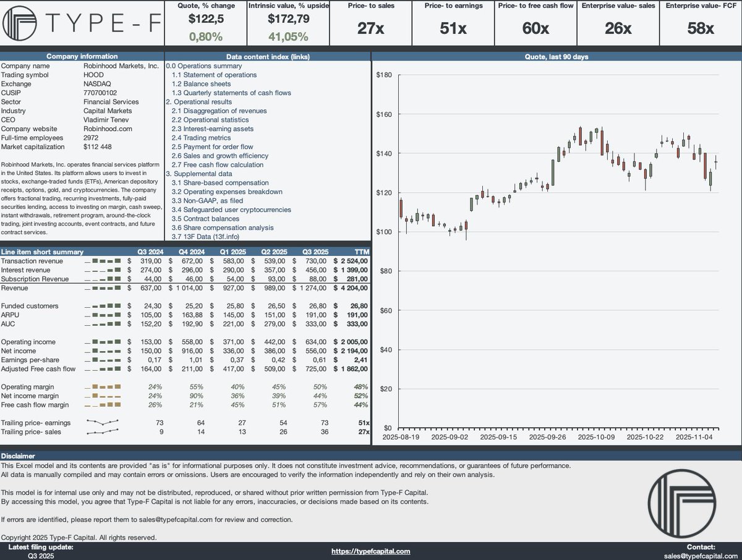Viewport: 742px width, 560px height.
Task: Open 2.5 Payment for order flow
Action: pos(212,146)
